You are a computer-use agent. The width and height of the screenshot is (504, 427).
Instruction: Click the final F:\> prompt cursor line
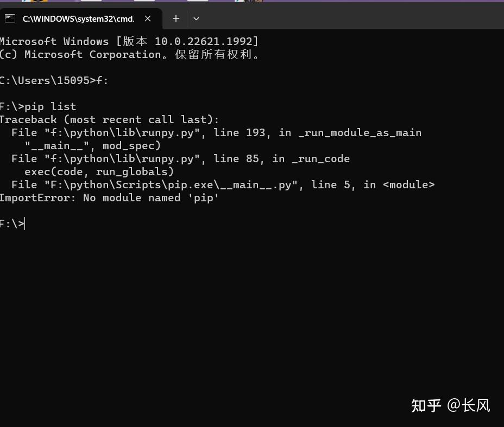tap(12, 224)
